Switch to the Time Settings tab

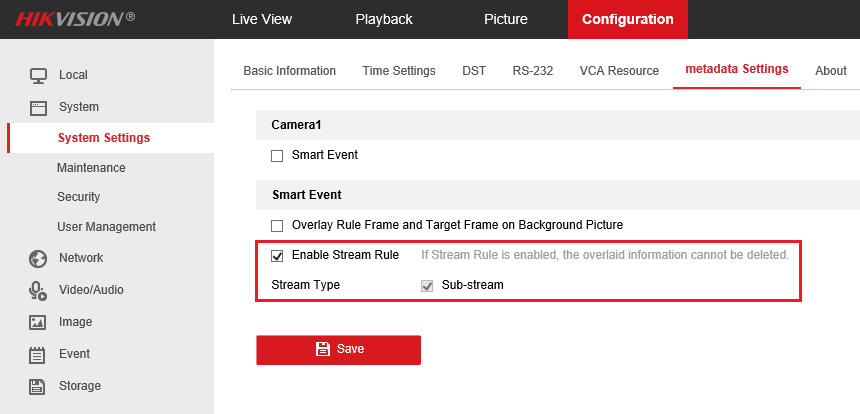point(399,71)
